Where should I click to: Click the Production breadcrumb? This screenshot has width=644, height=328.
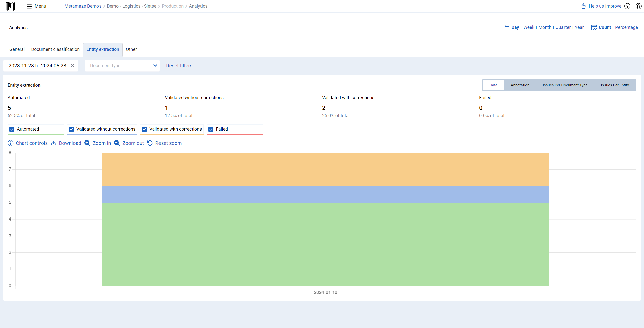click(x=173, y=6)
